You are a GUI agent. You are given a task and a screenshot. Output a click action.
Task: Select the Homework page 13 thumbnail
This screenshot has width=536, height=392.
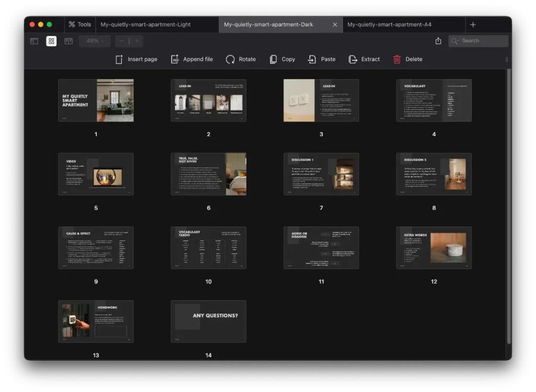tap(96, 321)
